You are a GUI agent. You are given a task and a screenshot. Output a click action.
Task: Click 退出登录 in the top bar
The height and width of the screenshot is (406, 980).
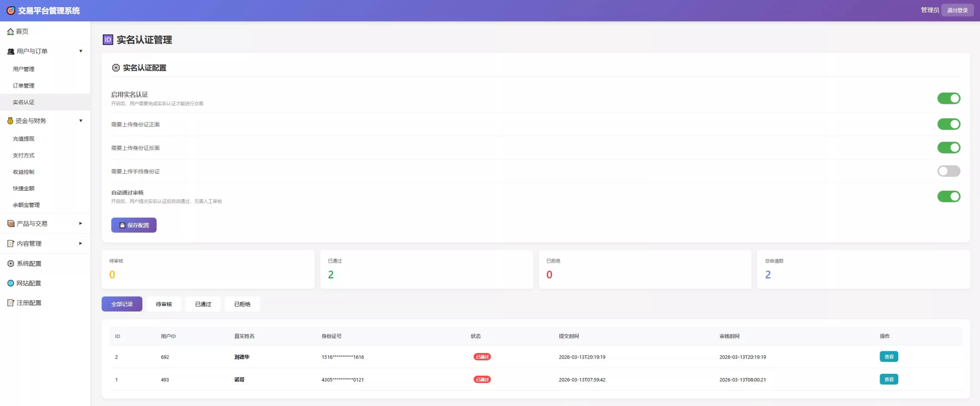pyautogui.click(x=957, y=10)
